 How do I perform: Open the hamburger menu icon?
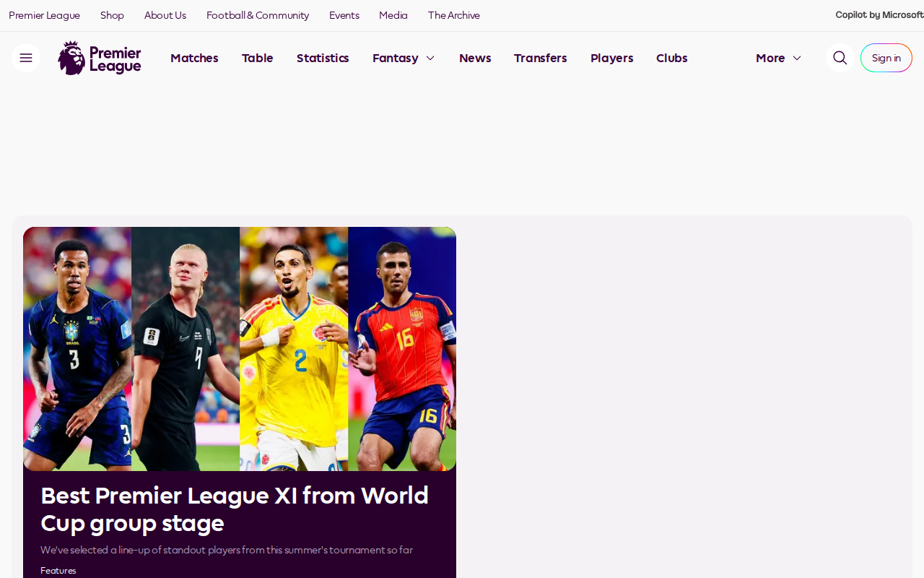pos(25,58)
